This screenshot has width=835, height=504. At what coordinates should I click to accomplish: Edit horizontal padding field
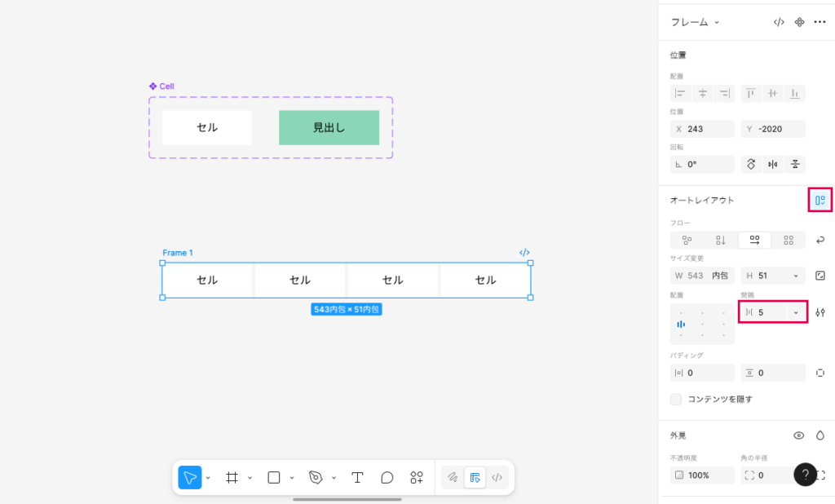point(702,373)
